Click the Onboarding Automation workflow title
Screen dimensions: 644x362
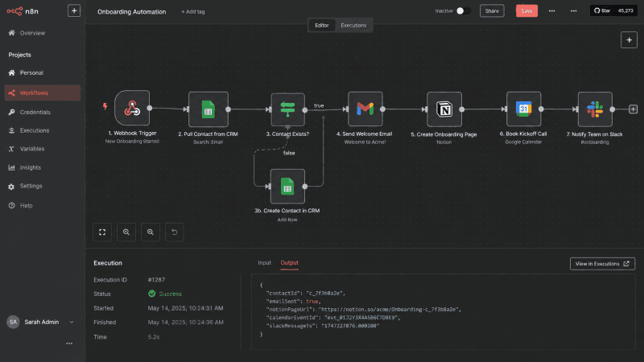pos(131,11)
